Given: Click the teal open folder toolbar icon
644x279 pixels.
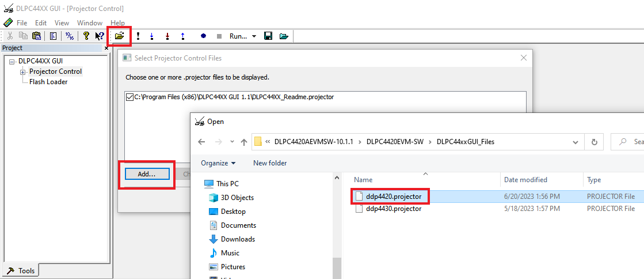Looking at the screenshot, I should tap(283, 36).
